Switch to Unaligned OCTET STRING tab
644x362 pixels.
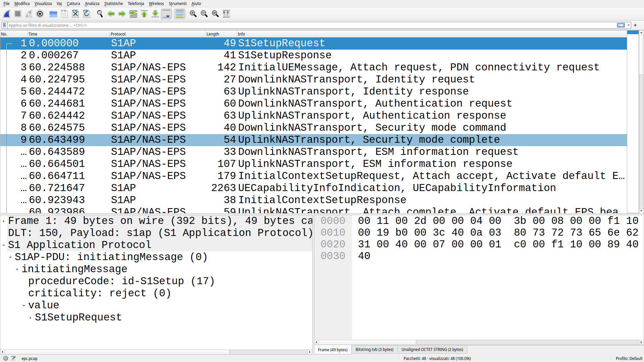coord(432,350)
